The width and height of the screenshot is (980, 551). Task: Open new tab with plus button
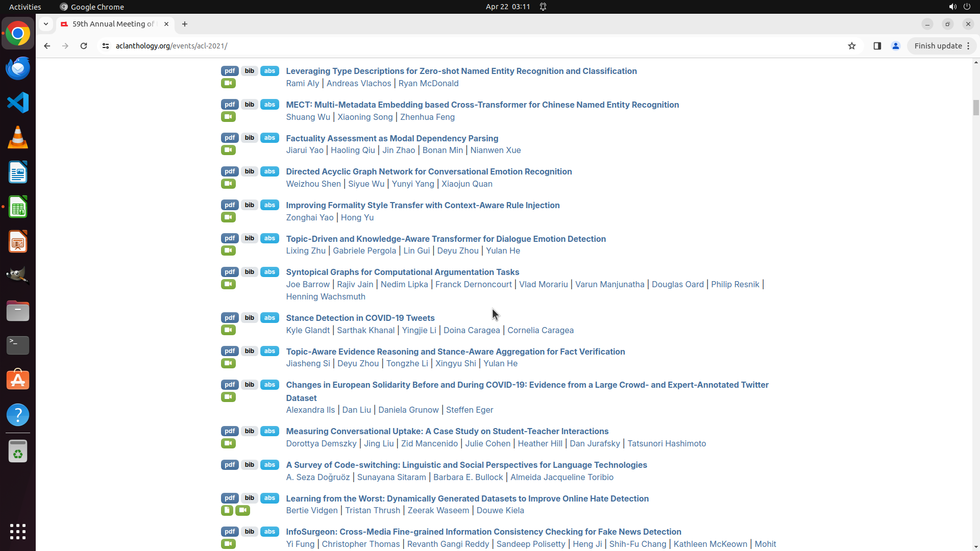pyautogui.click(x=185, y=24)
